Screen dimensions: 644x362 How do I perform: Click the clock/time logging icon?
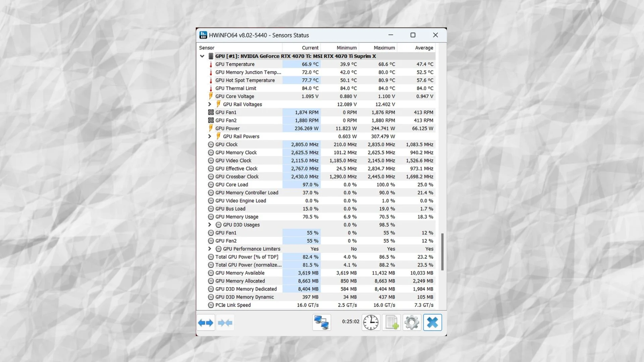coord(371,322)
